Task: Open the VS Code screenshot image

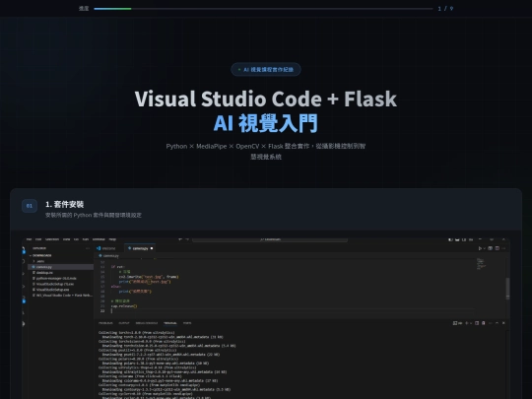Action: point(266,318)
